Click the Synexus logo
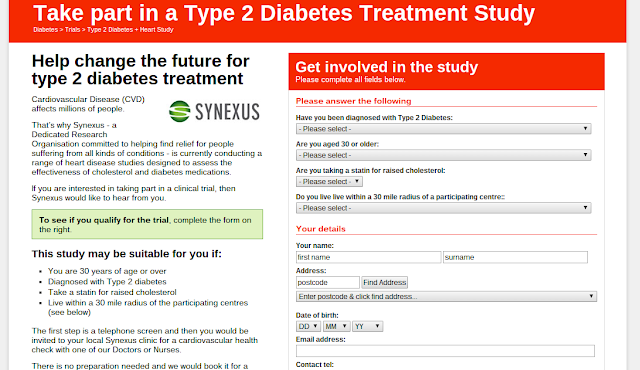Screen dimensions: 640x370 tap(214, 111)
